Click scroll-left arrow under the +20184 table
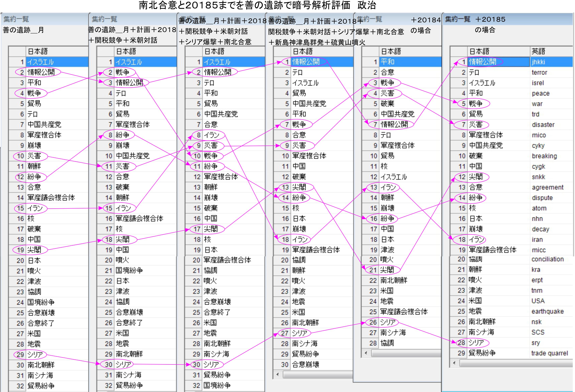The height and width of the screenshot is (392, 575). 366,353
